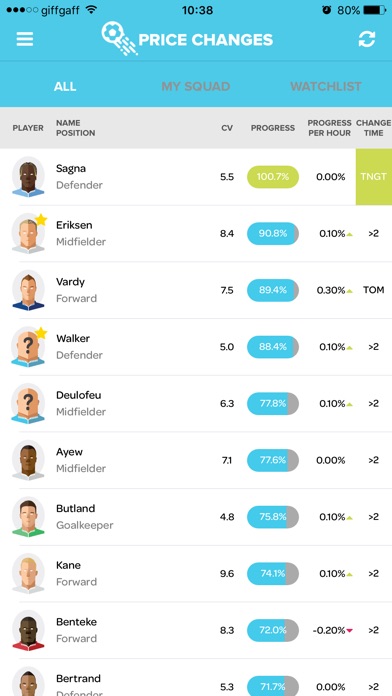Select the All tab
The width and height of the screenshot is (392, 696).
(65, 86)
